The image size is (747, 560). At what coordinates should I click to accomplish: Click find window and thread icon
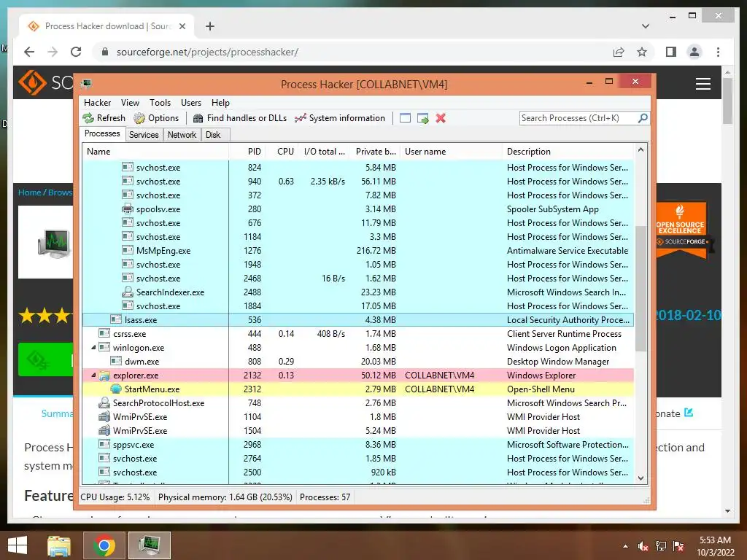coord(422,118)
